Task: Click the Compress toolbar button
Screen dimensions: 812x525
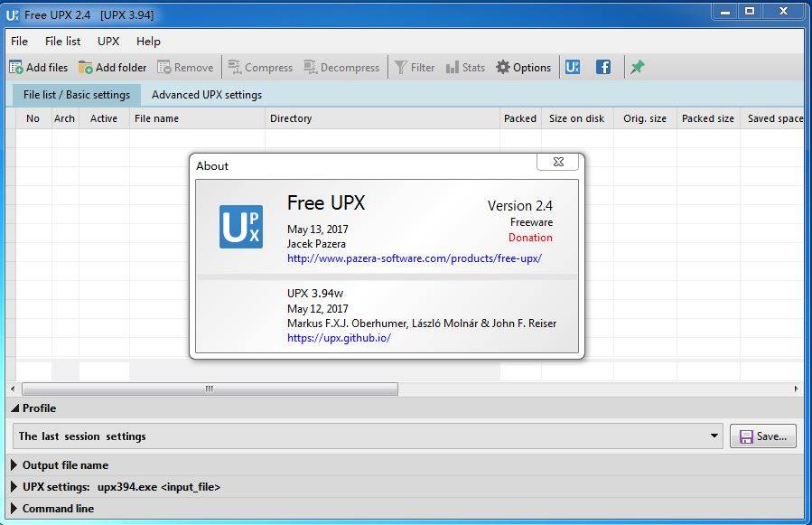Action: coord(260,68)
